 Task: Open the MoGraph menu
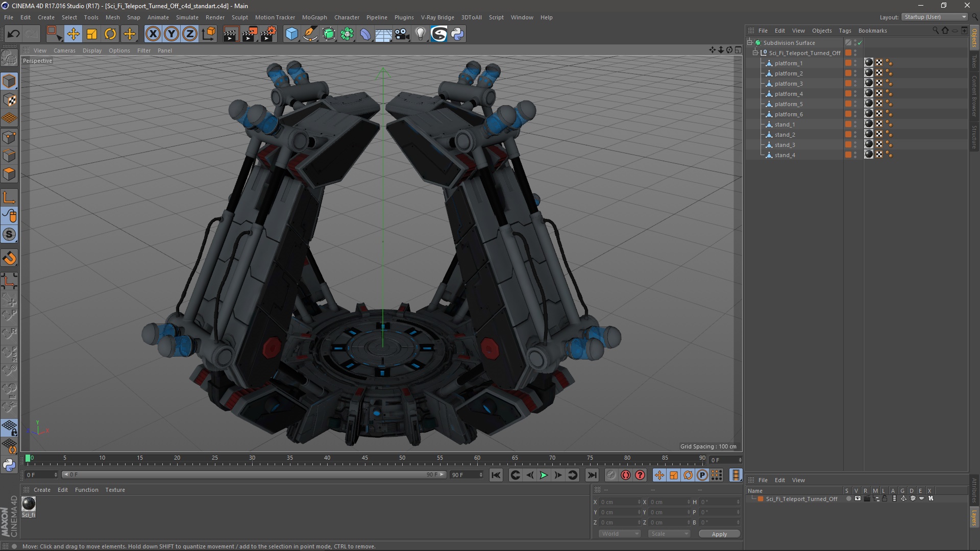[x=314, y=17]
